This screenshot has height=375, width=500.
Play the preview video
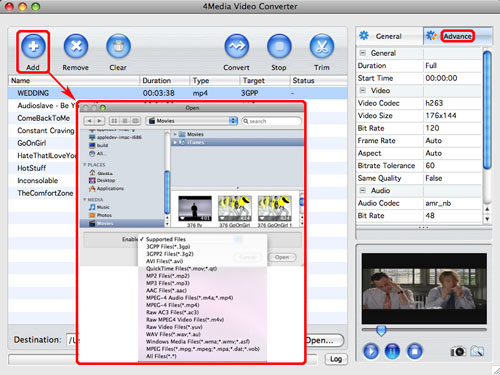371,351
